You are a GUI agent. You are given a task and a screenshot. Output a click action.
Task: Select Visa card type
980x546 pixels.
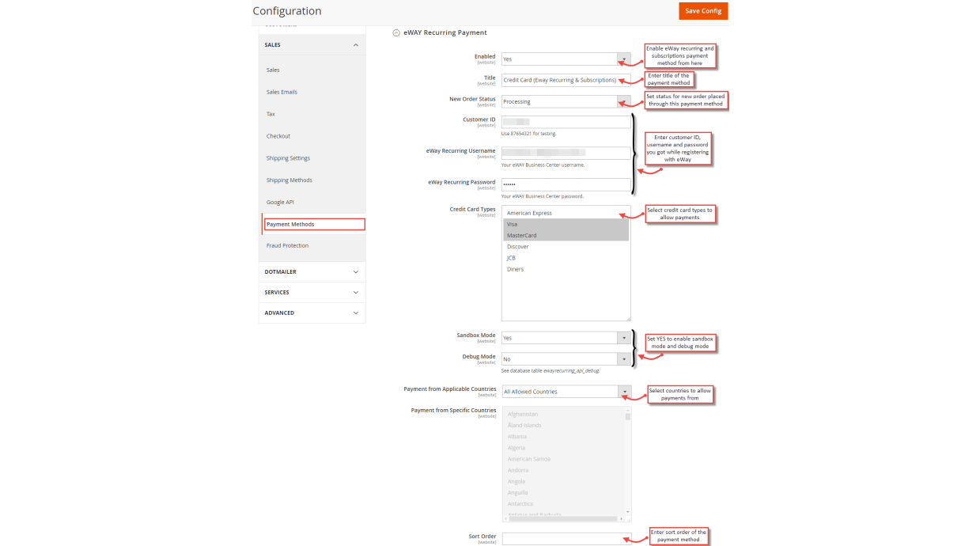[x=566, y=224]
